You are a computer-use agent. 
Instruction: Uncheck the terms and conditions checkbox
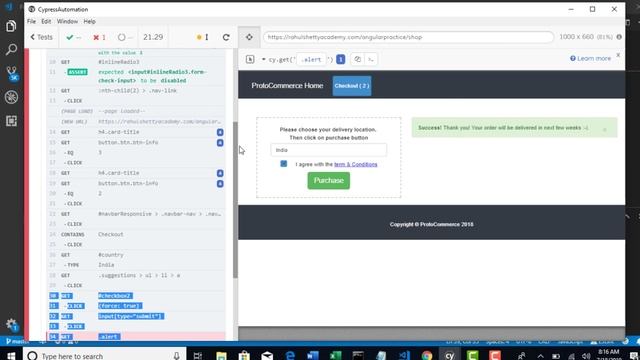284,164
